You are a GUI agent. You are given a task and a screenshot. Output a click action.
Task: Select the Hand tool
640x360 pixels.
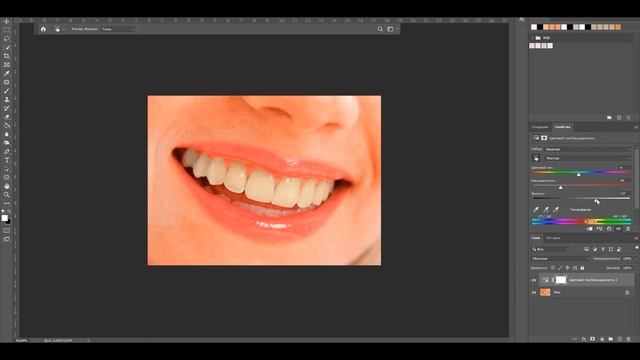pyautogui.click(x=7, y=186)
